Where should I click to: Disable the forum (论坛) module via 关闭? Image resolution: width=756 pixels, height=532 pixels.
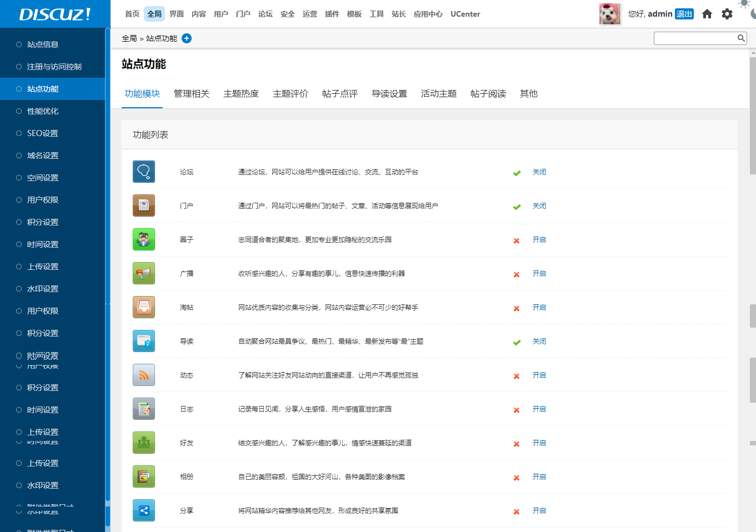click(539, 172)
